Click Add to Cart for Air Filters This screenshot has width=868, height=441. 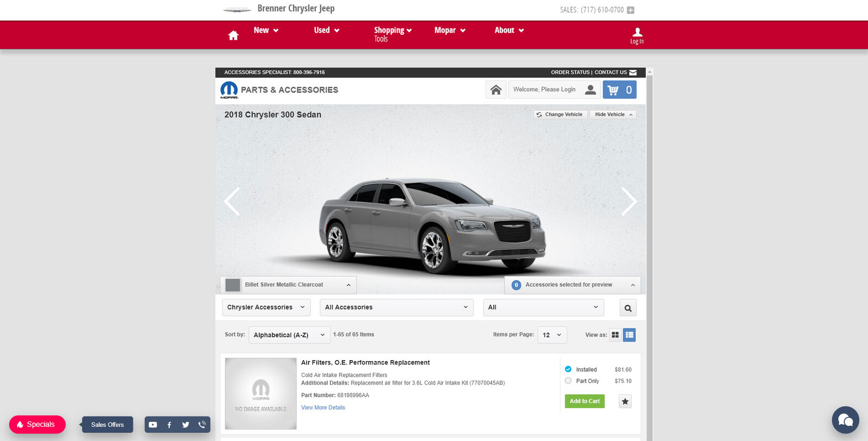pos(585,401)
